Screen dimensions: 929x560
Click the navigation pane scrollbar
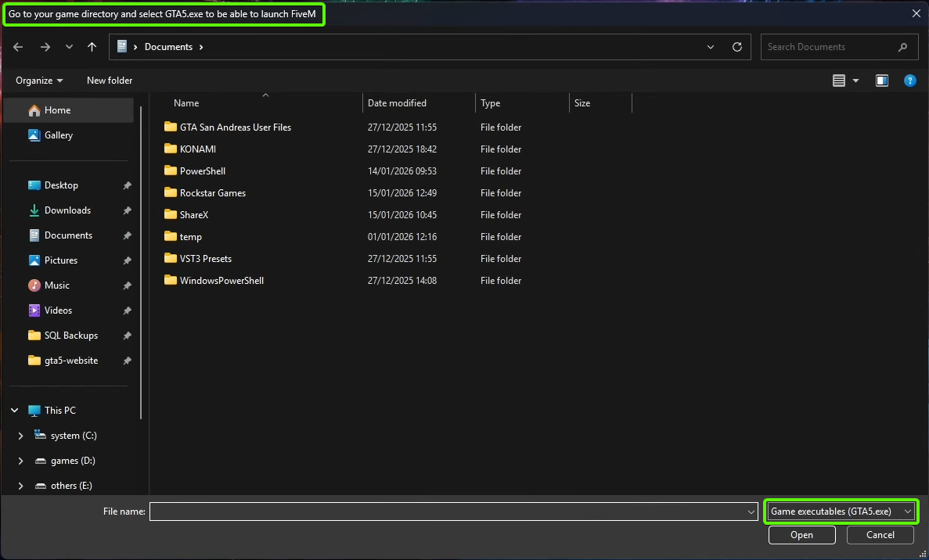[x=141, y=262]
